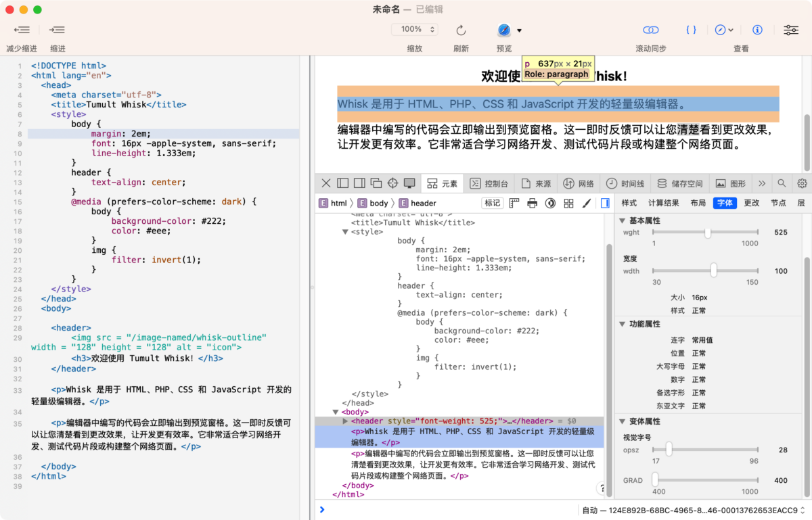The width and height of the screenshot is (812, 520).
Task: Toggle the details sidebar panel icon
Action: point(605,203)
